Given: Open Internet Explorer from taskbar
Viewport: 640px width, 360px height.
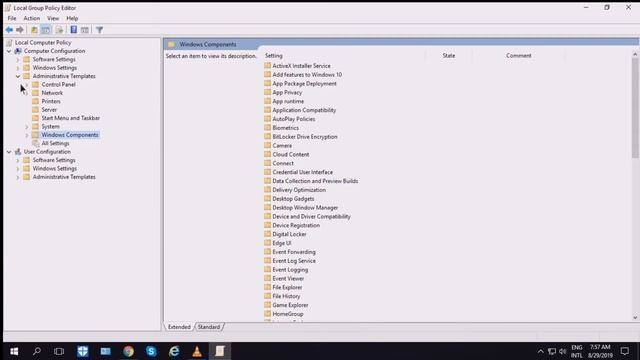Looking at the screenshot, I should [x=174, y=351].
